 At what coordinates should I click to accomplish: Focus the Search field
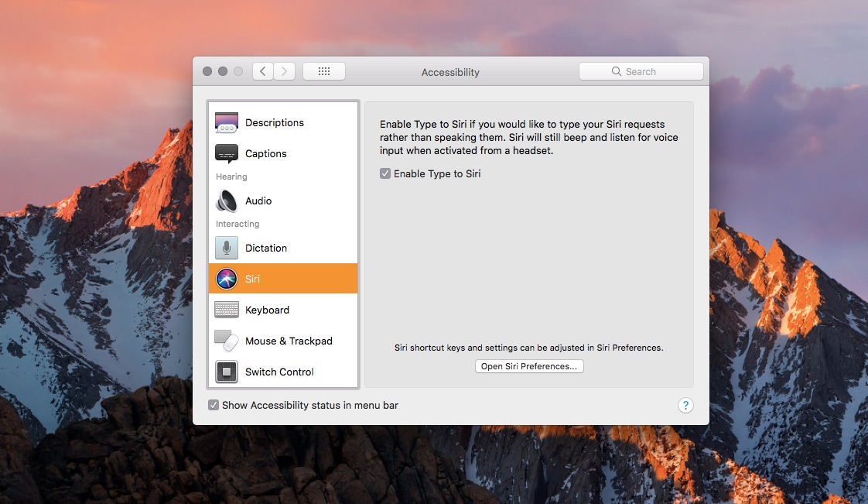tap(641, 71)
